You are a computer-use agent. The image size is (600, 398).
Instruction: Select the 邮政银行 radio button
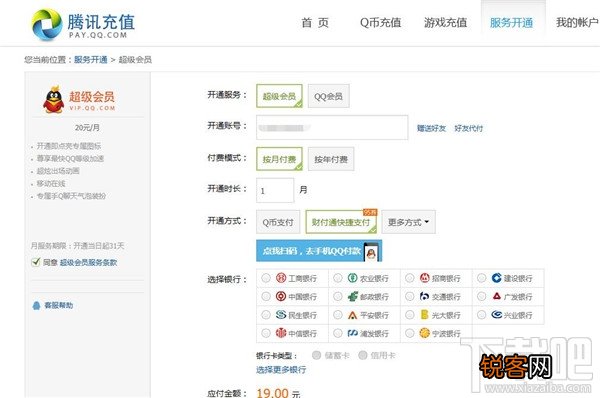338,296
